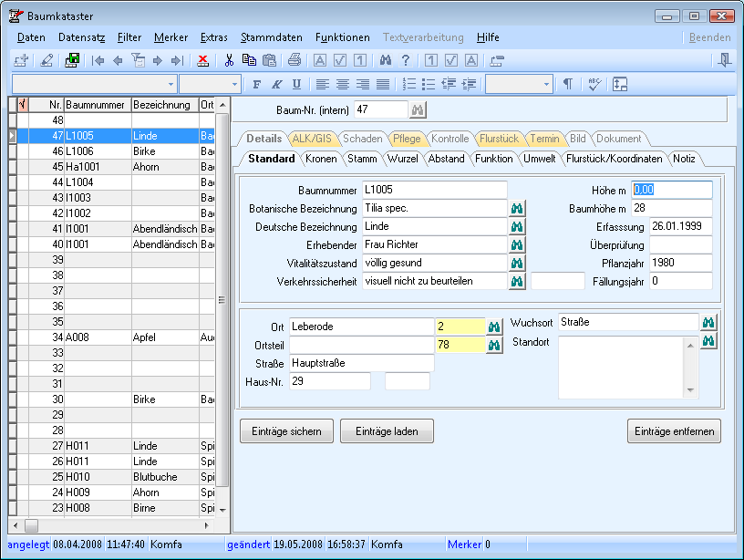Toggle bold formatting with the F icon
Screen dimensions: 744x560
[257, 85]
